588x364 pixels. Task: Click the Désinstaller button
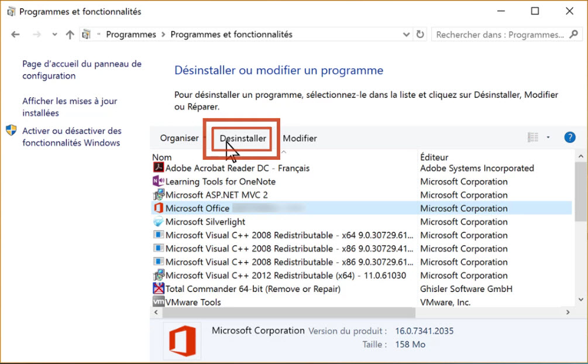(x=243, y=138)
